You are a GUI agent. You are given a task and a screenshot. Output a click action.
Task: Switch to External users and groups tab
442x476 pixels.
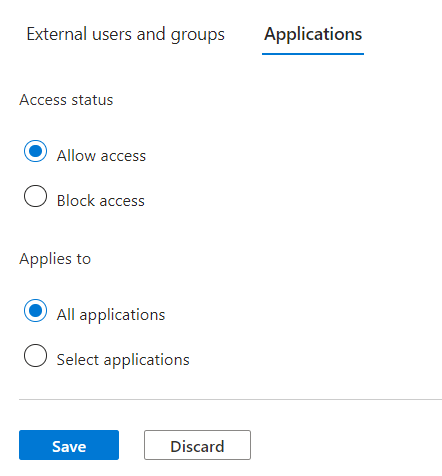[x=125, y=34]
